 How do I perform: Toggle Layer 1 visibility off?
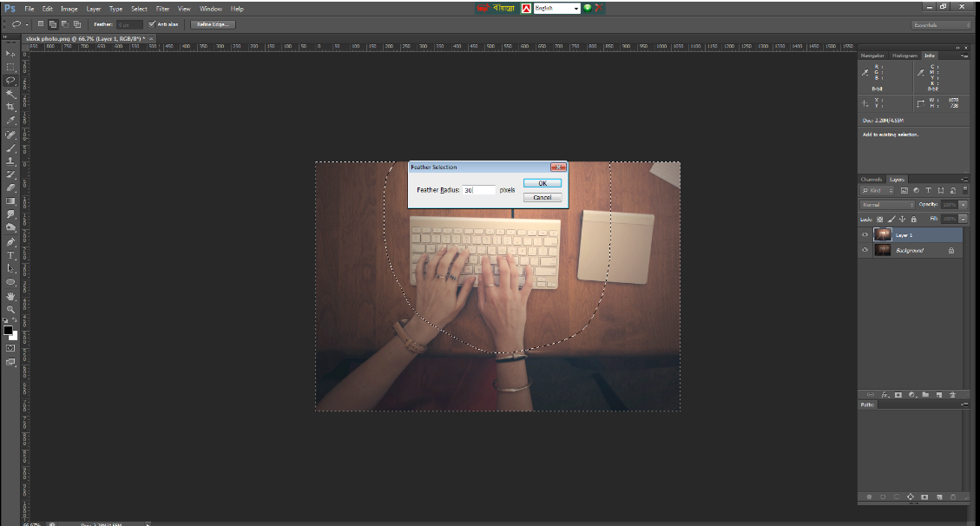click(865, 234)
